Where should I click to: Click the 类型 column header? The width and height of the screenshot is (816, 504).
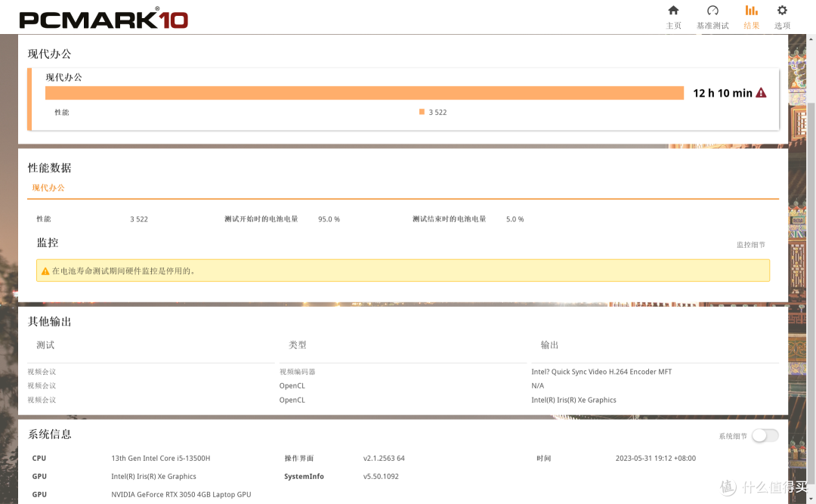pyautogui.click(x=298, y=345)
